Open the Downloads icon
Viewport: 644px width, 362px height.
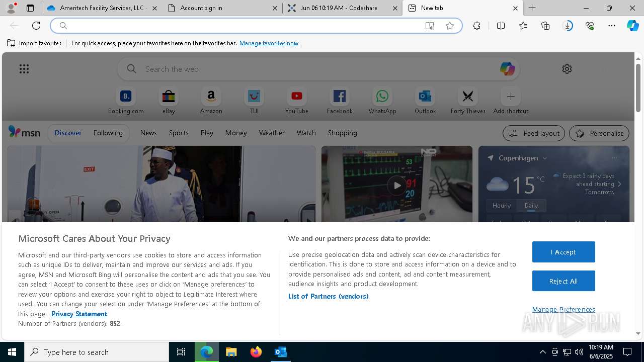pyautogui.click(x=568, y=26)
